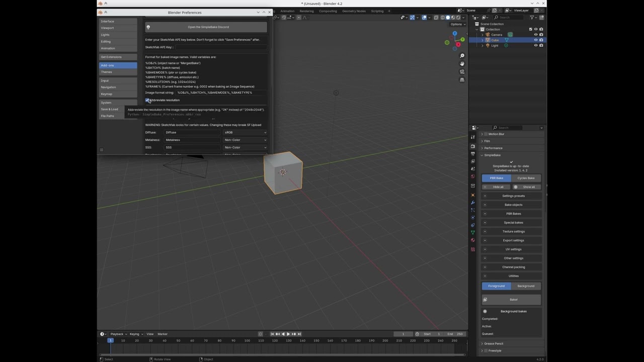Viewport: 644px width, 362px height.
Task: Open Keymap section in Preferences
Action: click(x=118, y=94)
